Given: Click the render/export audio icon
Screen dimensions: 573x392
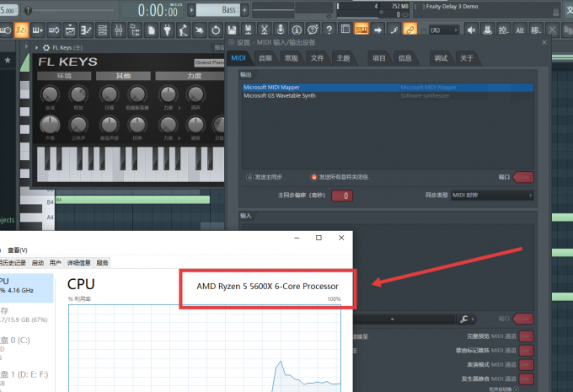Looking at the screenshot, I should [248, 30].
